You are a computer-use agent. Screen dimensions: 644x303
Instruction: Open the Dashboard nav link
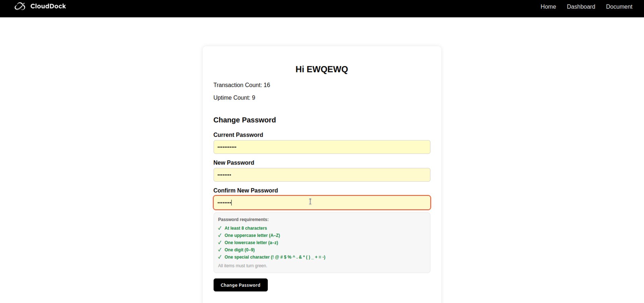(x=581, y=7)
